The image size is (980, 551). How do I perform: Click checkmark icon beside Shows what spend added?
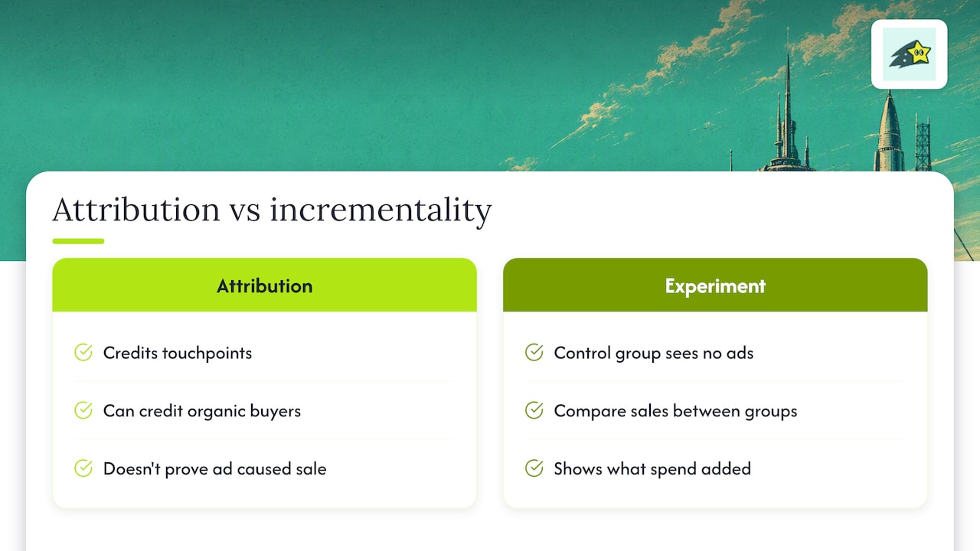534,468
